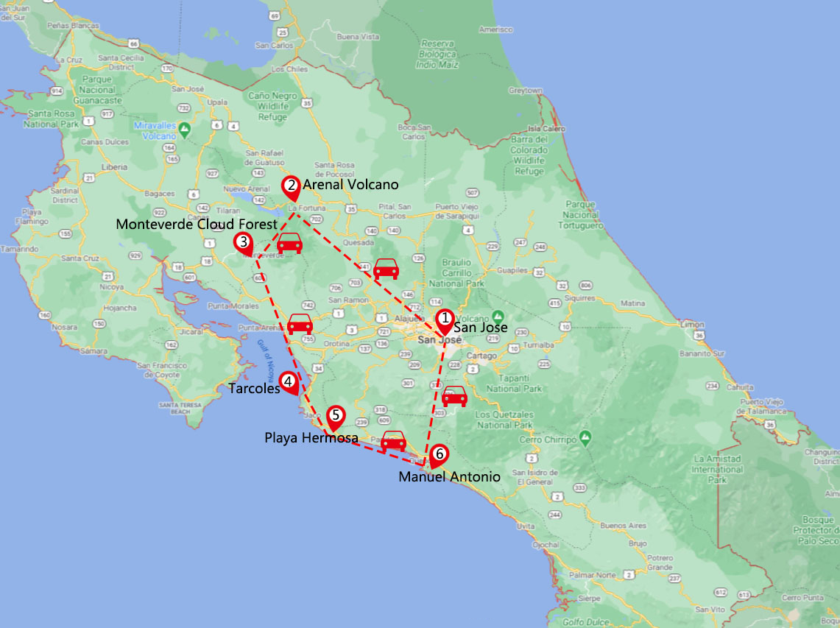Open marker 6 at Manuel Antonio
The height and width of the screenshot is (628, 840).
440,454
